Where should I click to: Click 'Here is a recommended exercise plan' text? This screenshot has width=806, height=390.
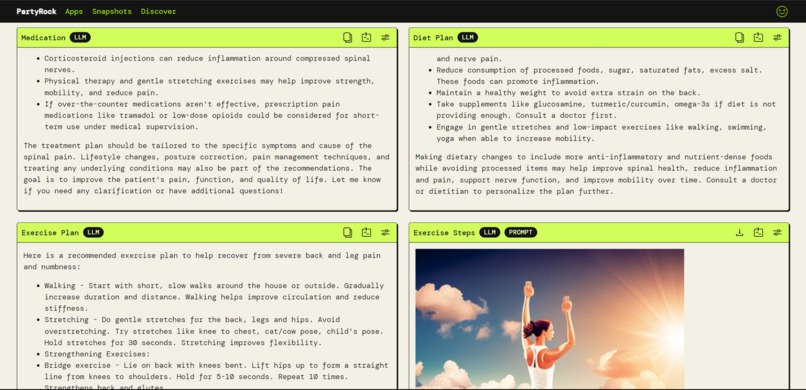[x=202, y=261]
